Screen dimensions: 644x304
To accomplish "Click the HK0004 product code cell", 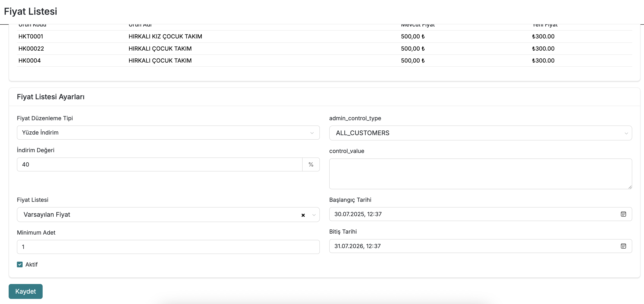I will (x=29, y=61).
